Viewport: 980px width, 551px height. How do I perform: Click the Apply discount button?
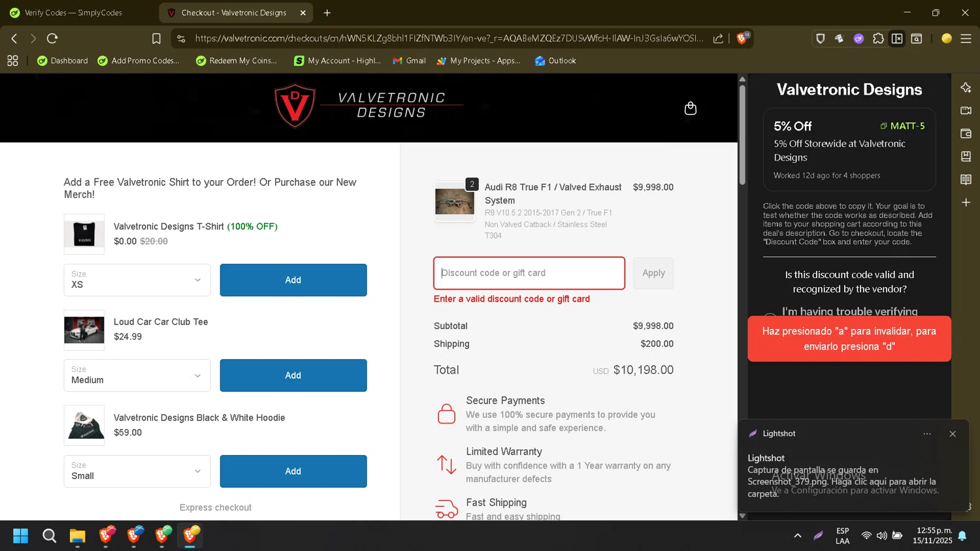[653, 273]
